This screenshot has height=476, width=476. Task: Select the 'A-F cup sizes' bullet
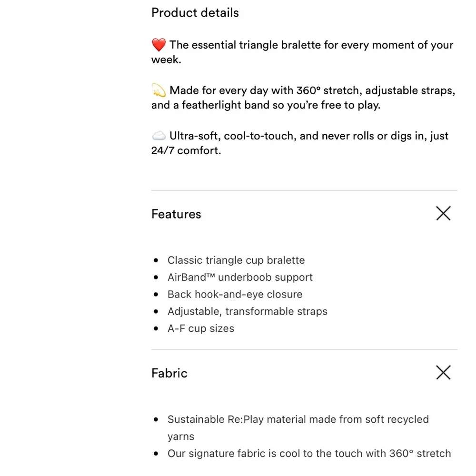[200, 328]
